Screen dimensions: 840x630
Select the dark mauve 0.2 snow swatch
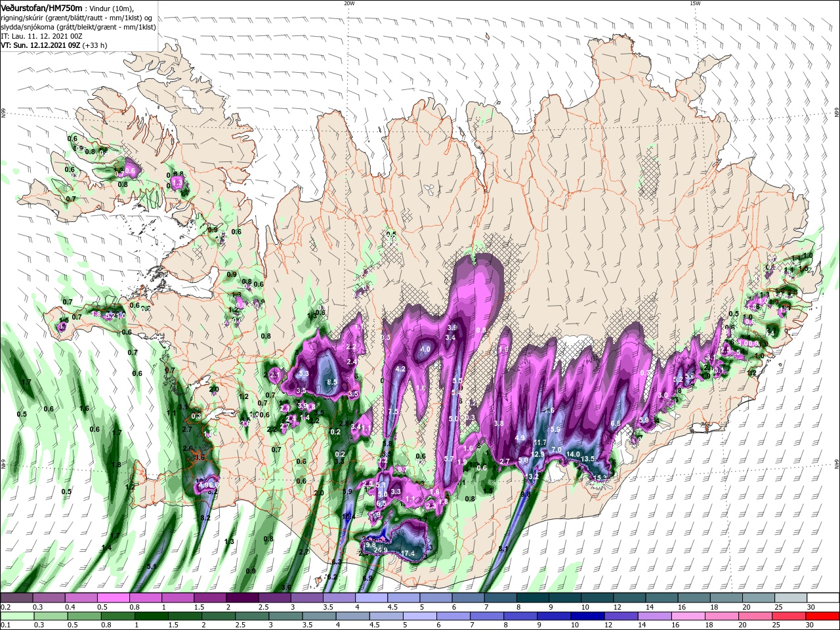16,598
